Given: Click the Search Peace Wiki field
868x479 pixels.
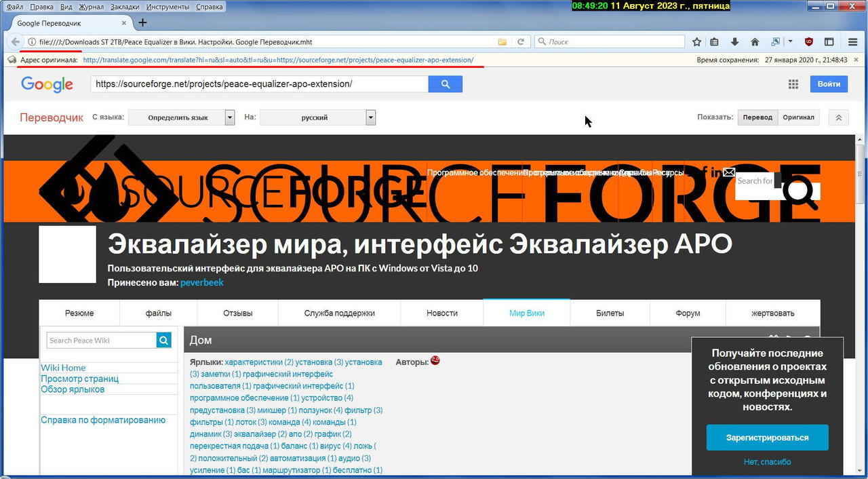Looking at the screenshot, I should point(102,341).
